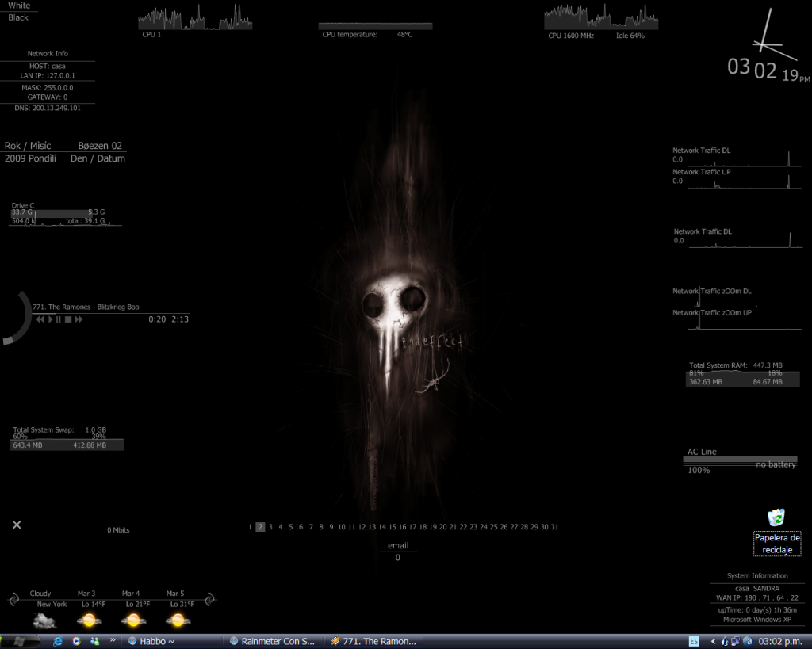Click the CPU 1 usage graph
This screenshot has height=649, width=812.
pos(195,17)
